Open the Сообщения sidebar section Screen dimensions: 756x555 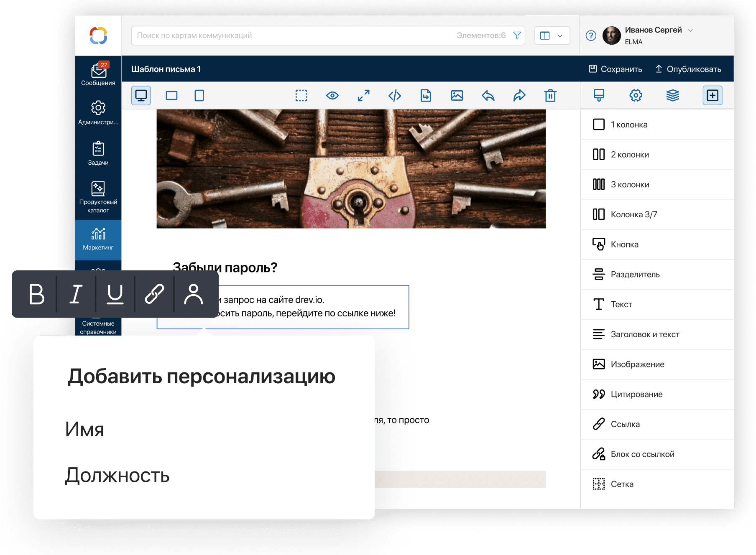click(x=98, y=74)
